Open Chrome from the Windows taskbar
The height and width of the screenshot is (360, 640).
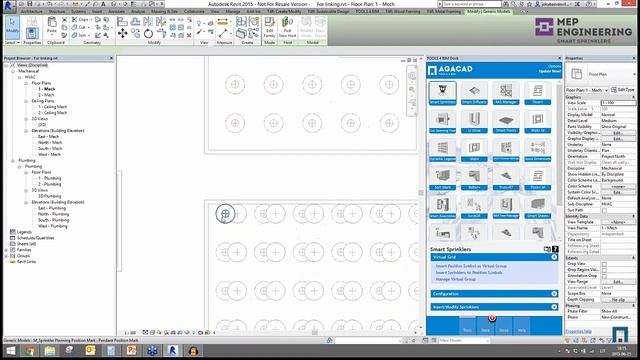coord(29,351)
